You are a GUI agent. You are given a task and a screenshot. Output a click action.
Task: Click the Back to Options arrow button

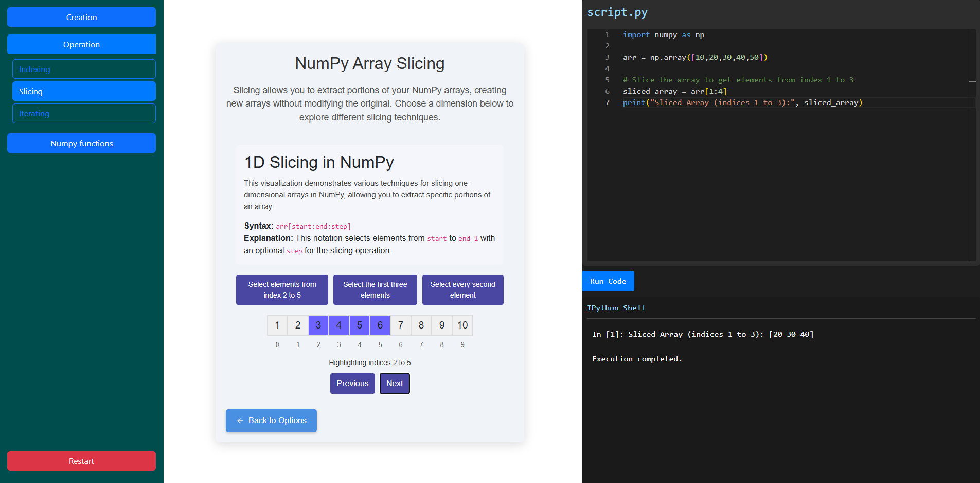coord(271,421)
